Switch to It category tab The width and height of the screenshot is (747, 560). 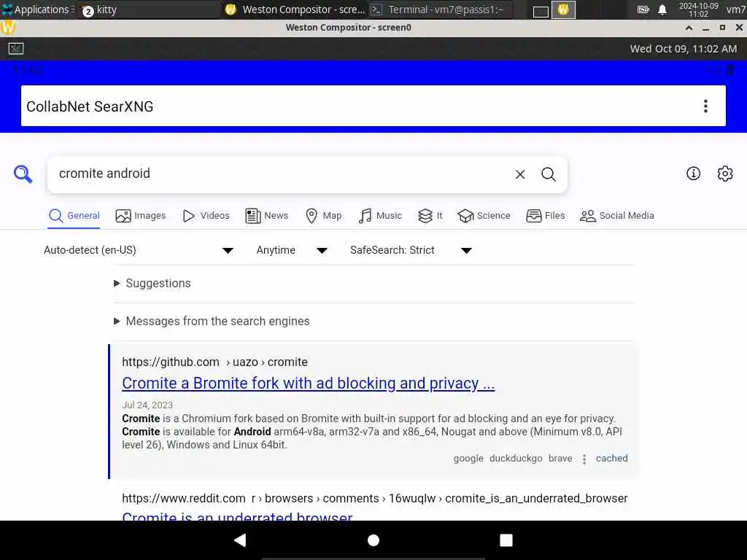pos(430,216)
